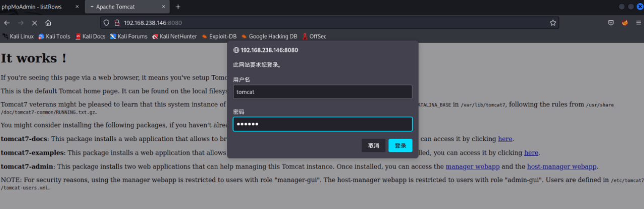Click the 此网站要求您登录 message
The width and height of the screenshot is (644, 209).
(257, 65)
